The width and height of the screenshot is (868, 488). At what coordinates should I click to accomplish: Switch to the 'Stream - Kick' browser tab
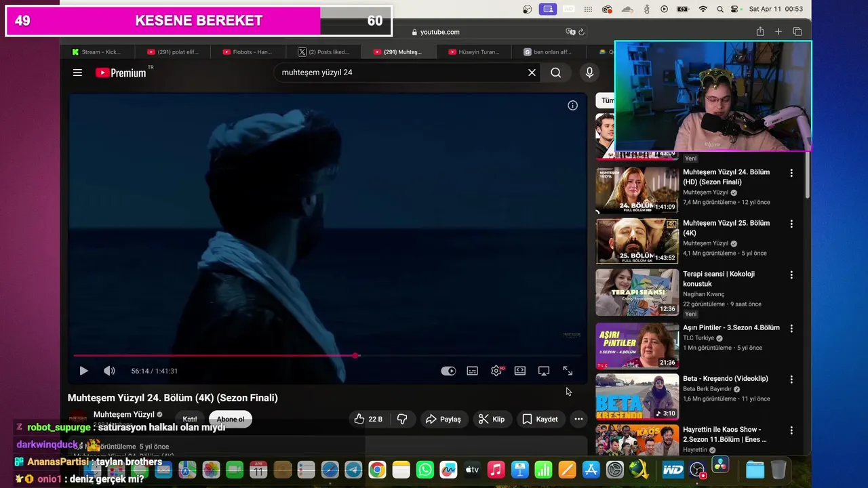coord(96,52)
